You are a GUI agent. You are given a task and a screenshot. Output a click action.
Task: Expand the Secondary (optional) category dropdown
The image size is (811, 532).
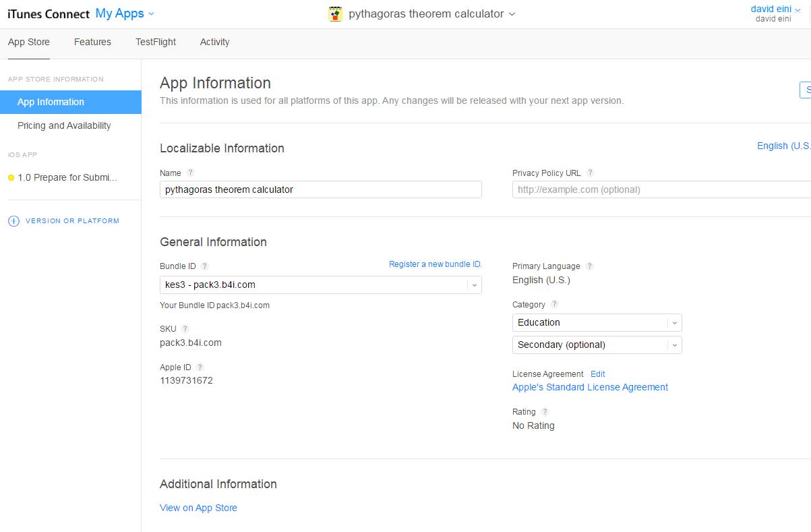pyautogui.click(x=674, y=345)
